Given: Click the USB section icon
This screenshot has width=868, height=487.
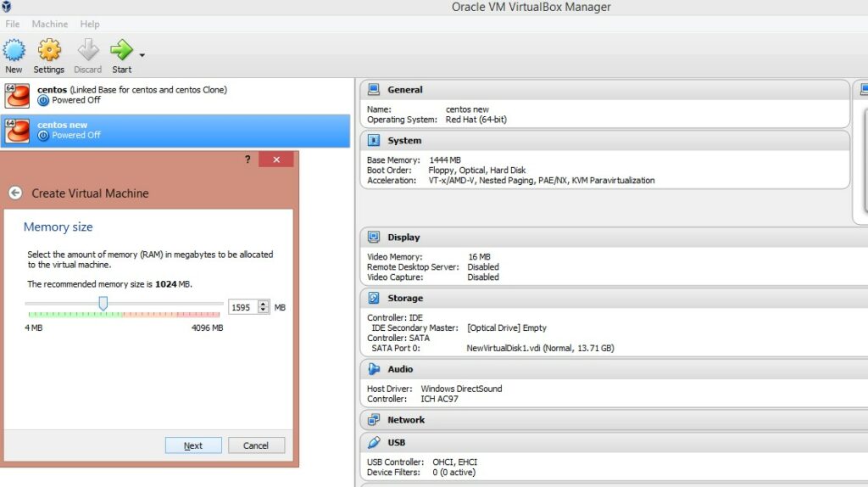Looking at the screenshot, I should point(374,443).
